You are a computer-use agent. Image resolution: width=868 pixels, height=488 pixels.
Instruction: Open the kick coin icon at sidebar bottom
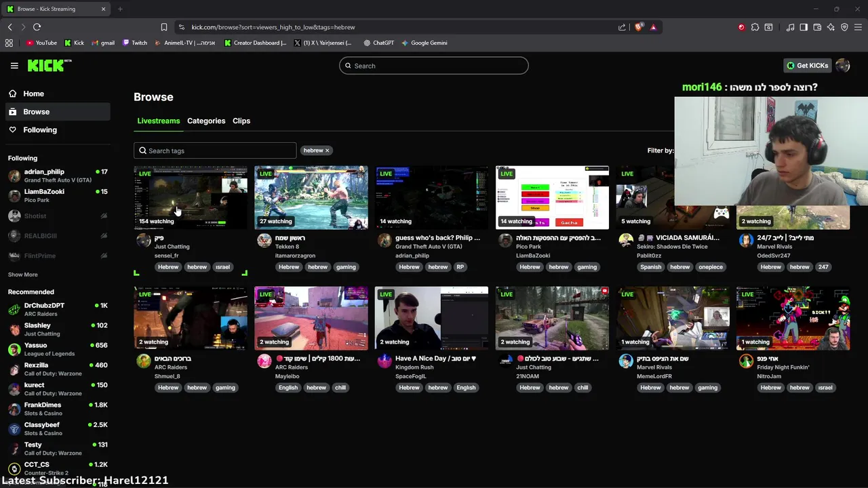pyautogui.click(x=14, y=468)
